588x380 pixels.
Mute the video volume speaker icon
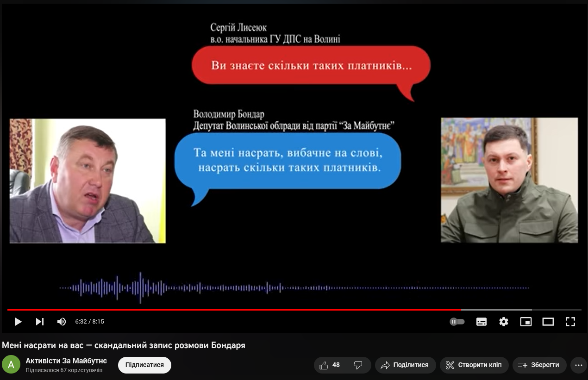62,322
